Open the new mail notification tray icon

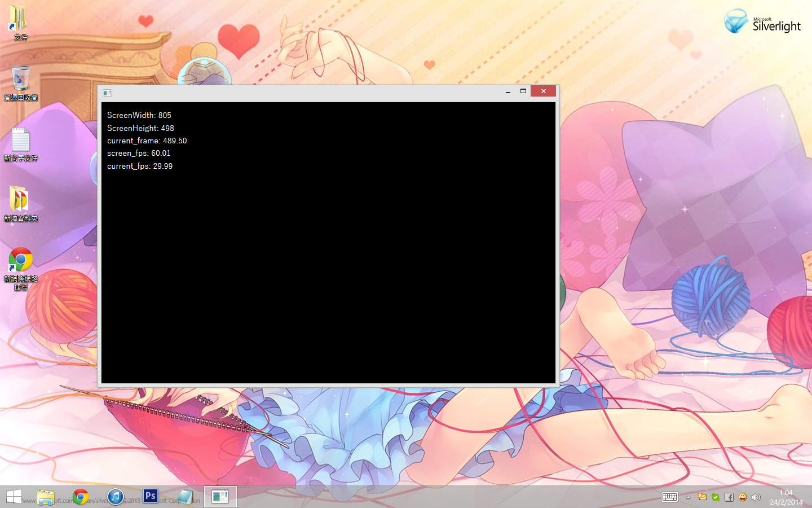click(702, 497)
